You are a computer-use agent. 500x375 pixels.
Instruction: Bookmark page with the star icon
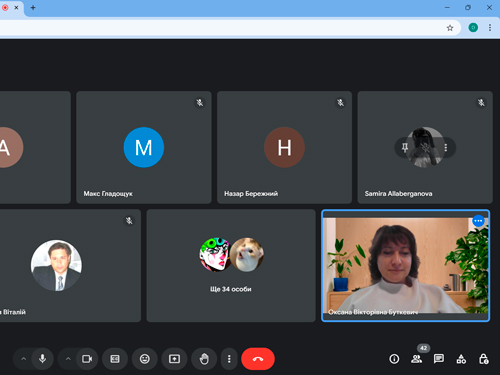coord(450,28)
